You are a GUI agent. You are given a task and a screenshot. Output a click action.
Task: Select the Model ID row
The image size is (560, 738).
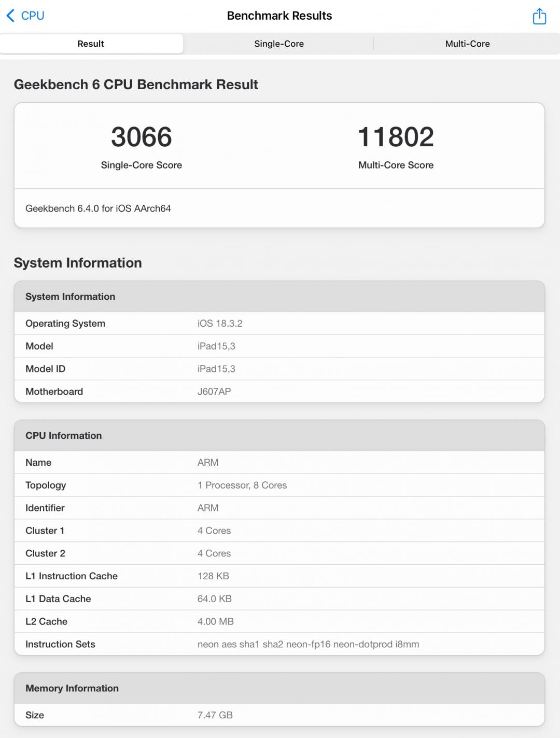[x=279, y=369]
